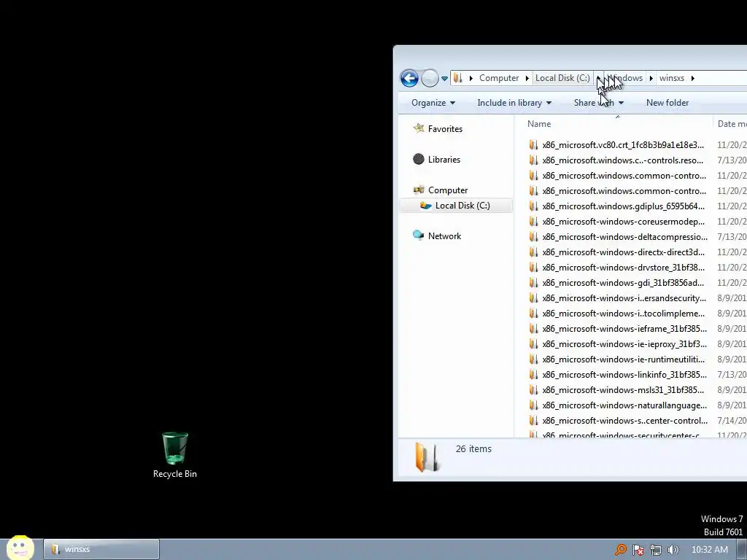Click the greyed Forward navigation button
The height and width of the screenshot is (560, 747).
429,78
